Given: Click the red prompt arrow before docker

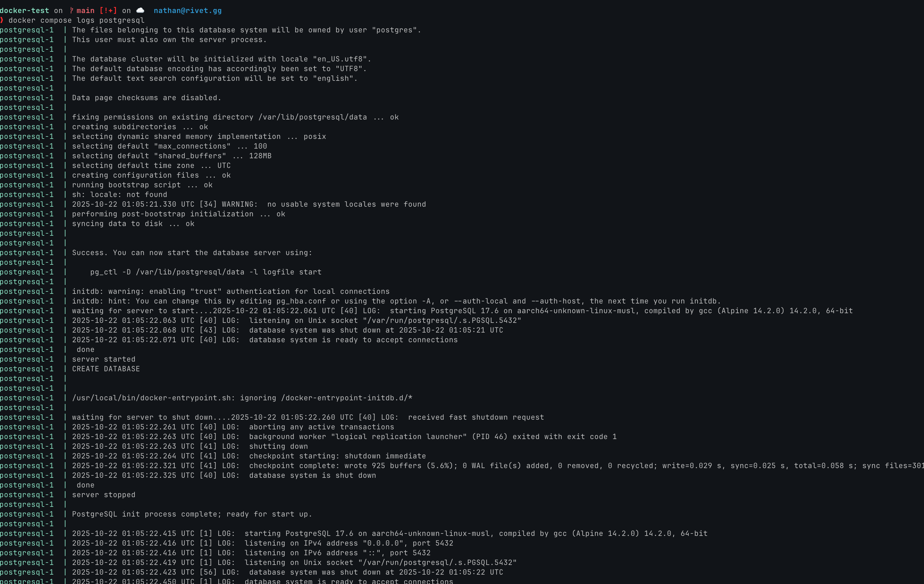Looking at the screenshot, I should (x=2, y=20).
